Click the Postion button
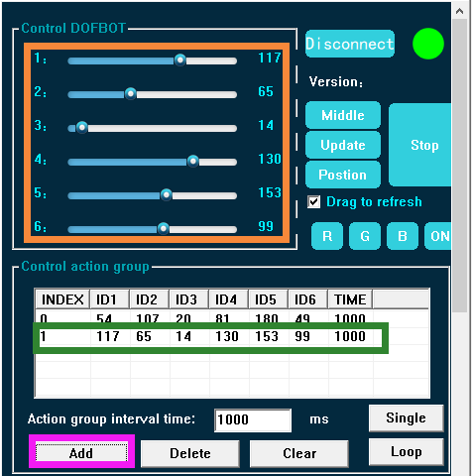The image size is (472, 476). [x=343, y=175]
